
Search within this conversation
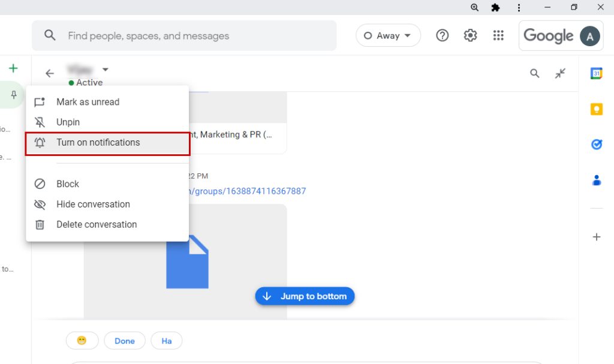tap(534, 74)
